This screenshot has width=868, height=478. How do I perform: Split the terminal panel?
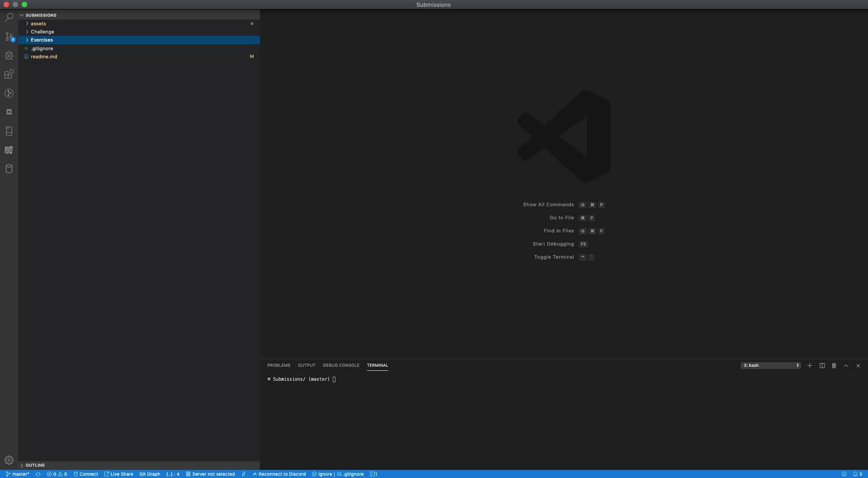822,365
